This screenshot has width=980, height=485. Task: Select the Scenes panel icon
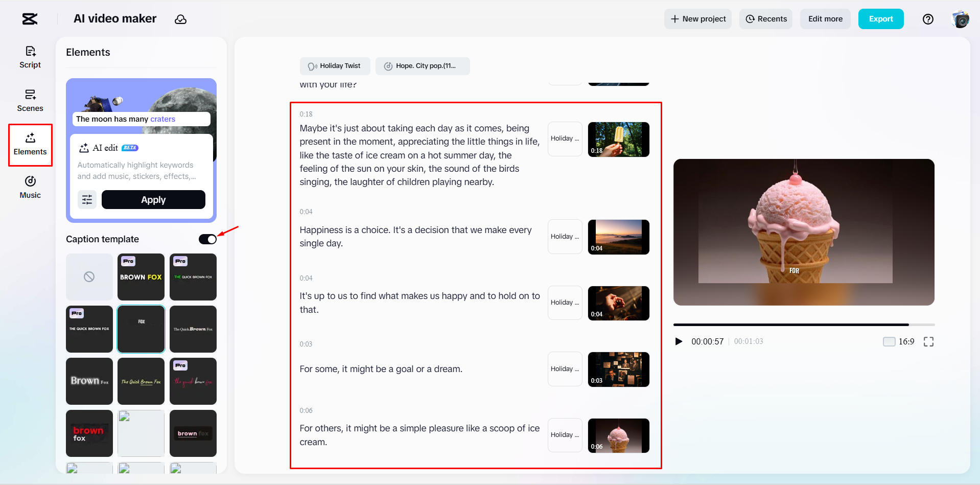[x=30, y=100]
